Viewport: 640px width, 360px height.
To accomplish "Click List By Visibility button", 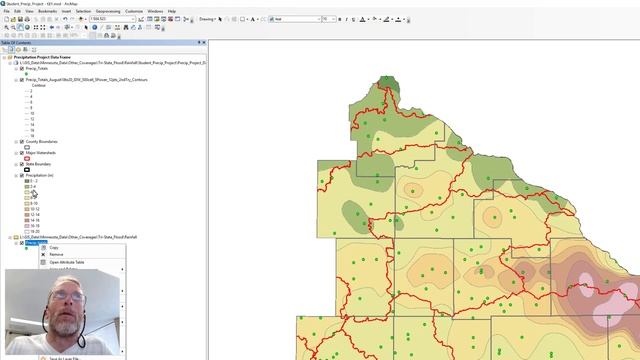I will coord(18,50).
